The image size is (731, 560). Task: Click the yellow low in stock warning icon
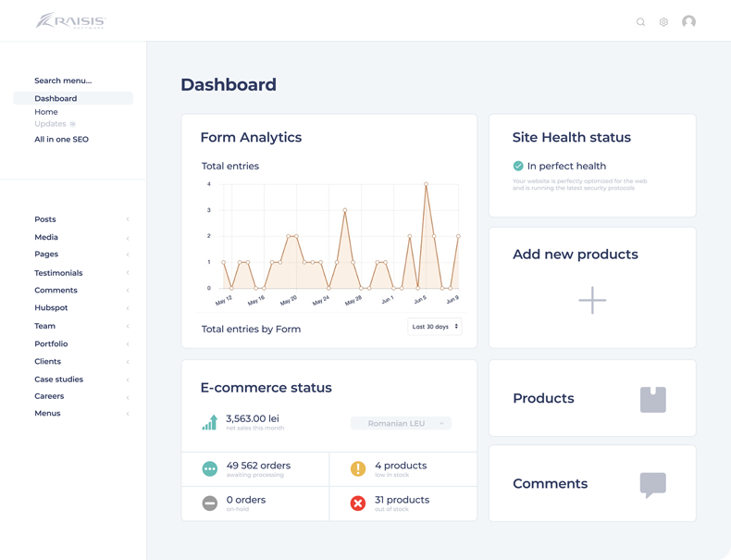coord(358,469)
